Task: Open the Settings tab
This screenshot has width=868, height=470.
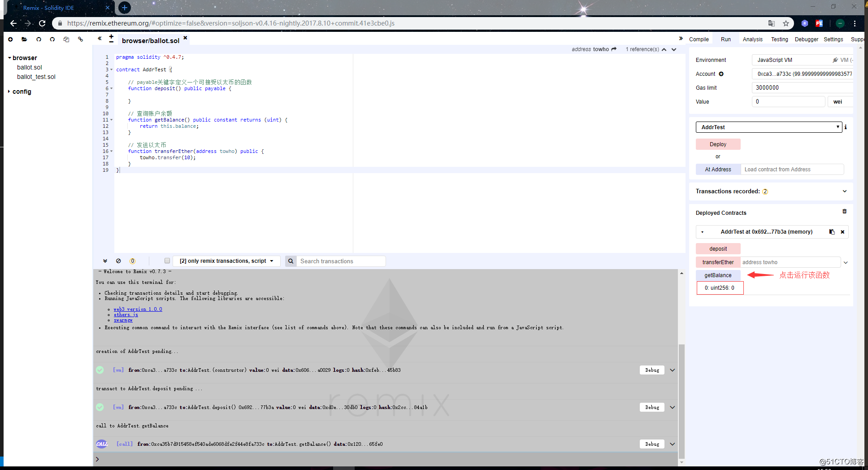Action: [833, 39]
